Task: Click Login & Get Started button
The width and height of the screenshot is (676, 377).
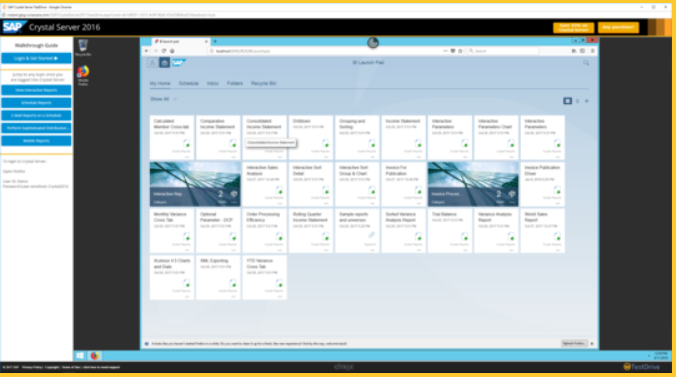Action: point(36,58)
